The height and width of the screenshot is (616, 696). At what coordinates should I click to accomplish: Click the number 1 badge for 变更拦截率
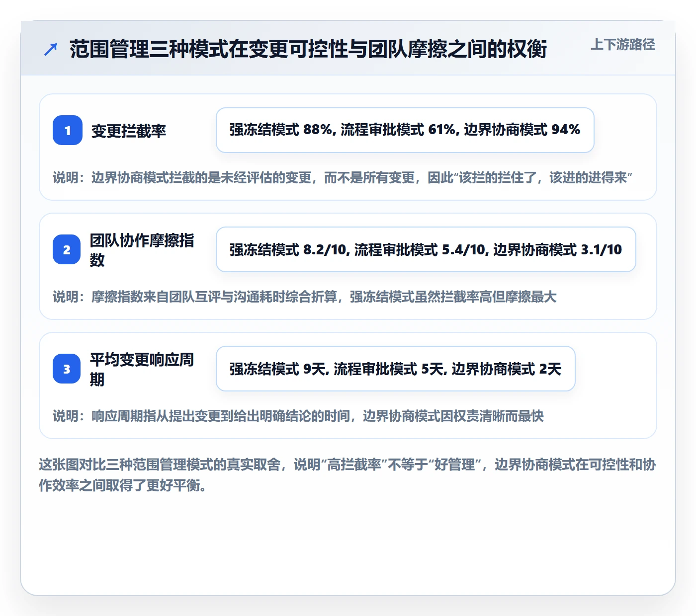click(68, 130)
